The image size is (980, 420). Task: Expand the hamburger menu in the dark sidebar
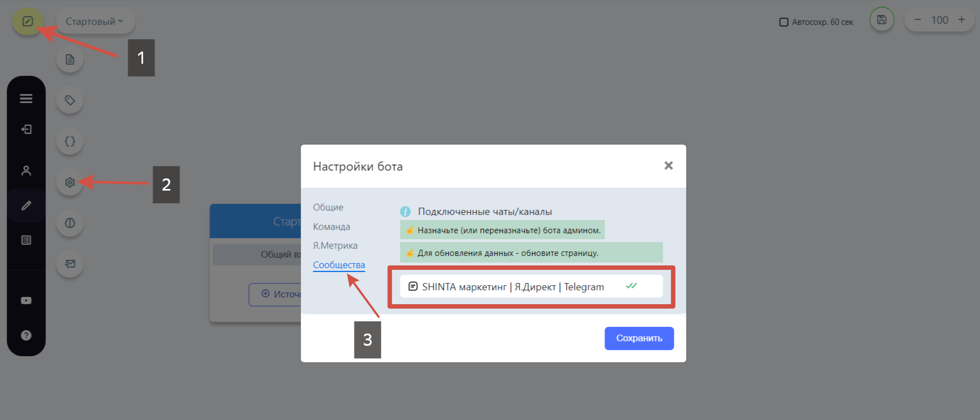[26, 99]
